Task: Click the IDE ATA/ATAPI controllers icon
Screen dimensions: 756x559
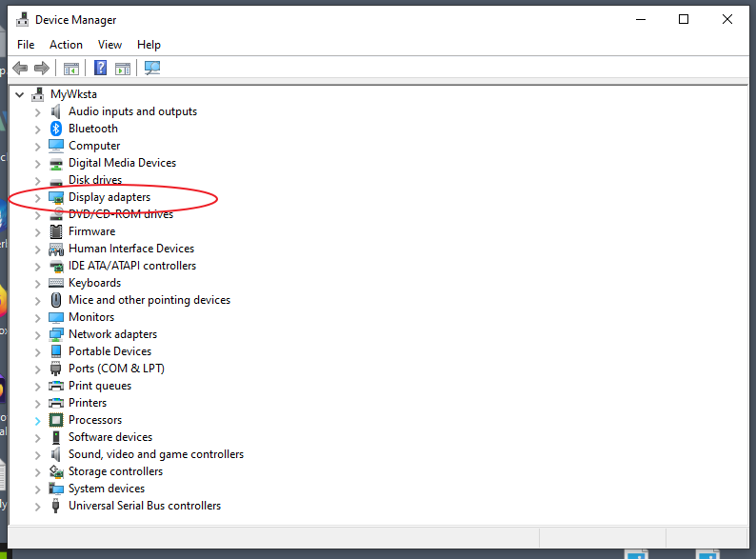Action: [56, 266]
